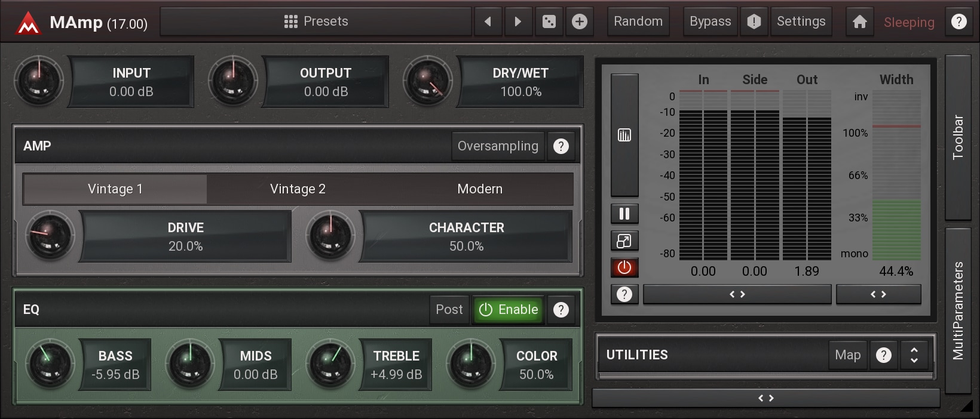The width and height of the screenshot is (980, 419).
Task: Click the Oversampling button
Action: pos(498,146)
